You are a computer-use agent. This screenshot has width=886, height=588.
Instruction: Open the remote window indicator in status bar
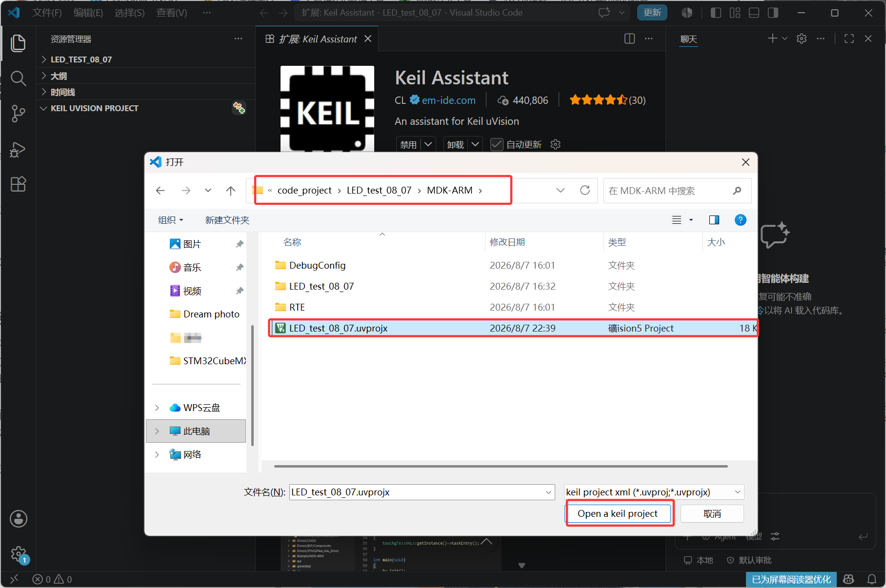[14, 579]
